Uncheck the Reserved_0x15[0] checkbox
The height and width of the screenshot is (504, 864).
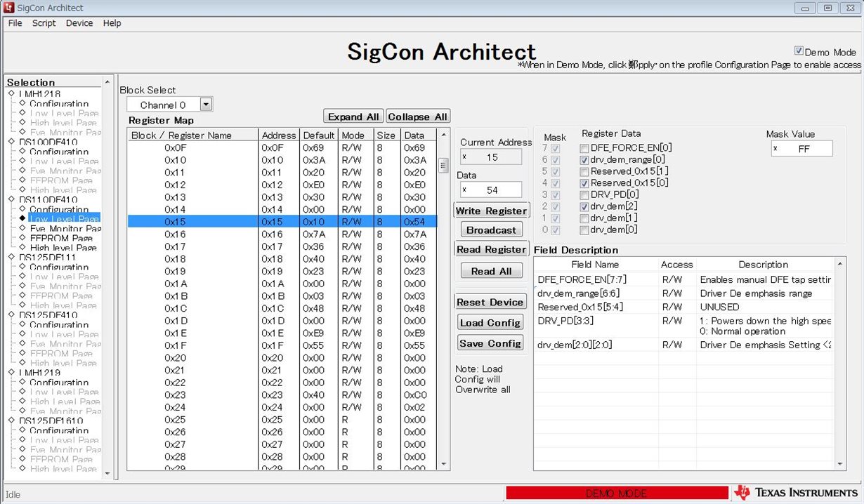click(x=584, y=183)
